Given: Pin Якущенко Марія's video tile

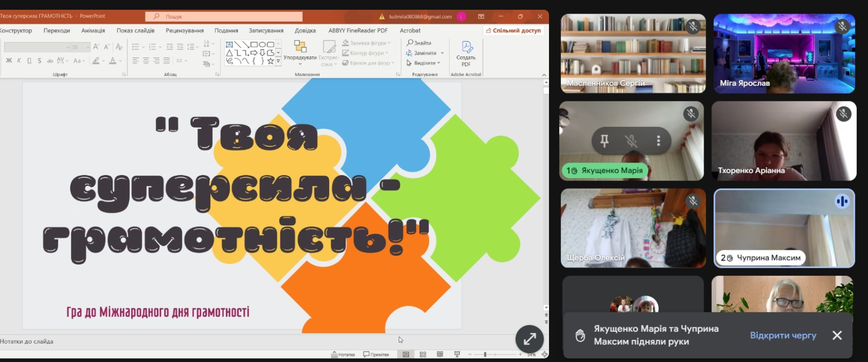Looking at the screenshot, I should pos(604,141).
